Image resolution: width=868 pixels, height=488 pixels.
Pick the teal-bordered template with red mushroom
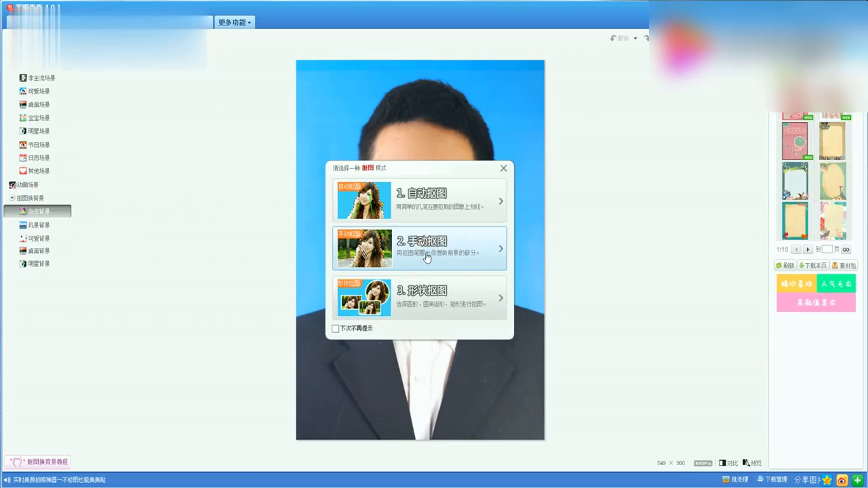click(x=795, y=220)
